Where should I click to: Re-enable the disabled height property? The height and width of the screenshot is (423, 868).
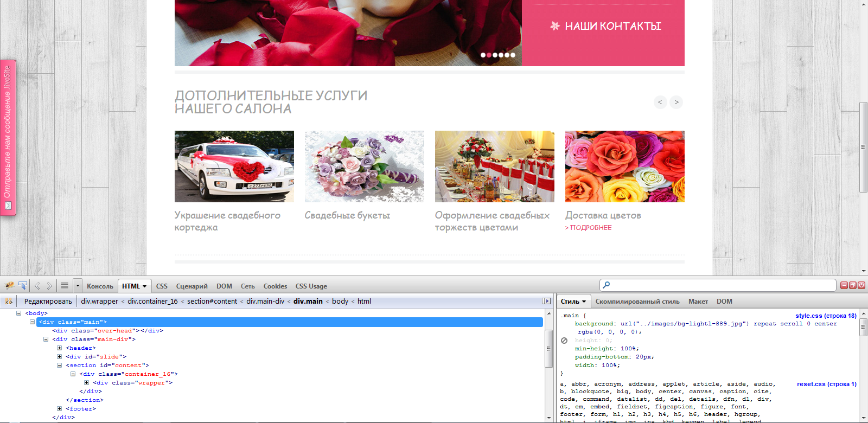564,341
